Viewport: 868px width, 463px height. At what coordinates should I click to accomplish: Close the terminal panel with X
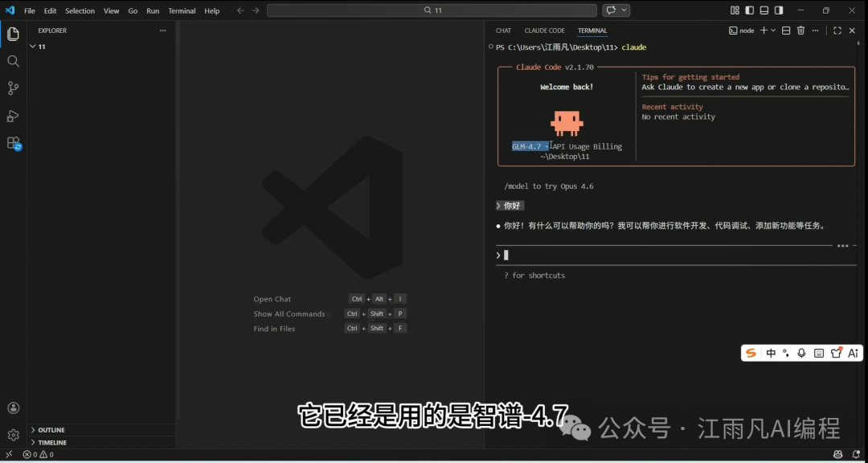pos(852,31)
